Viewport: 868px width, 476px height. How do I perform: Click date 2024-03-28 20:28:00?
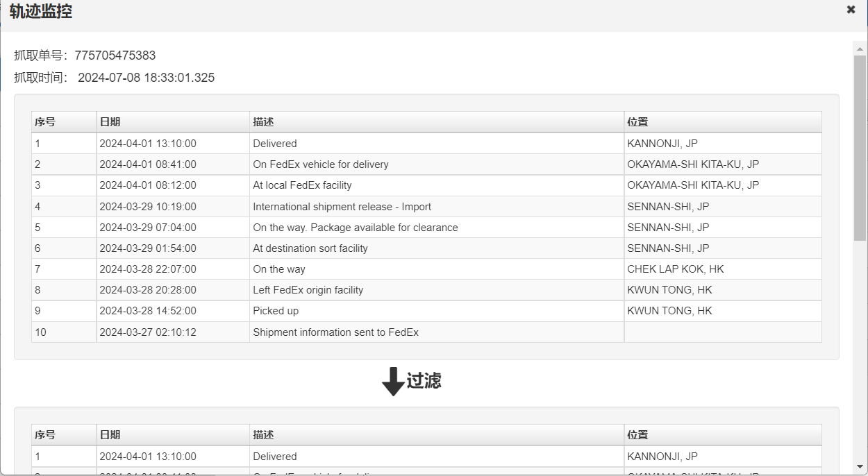148,290
